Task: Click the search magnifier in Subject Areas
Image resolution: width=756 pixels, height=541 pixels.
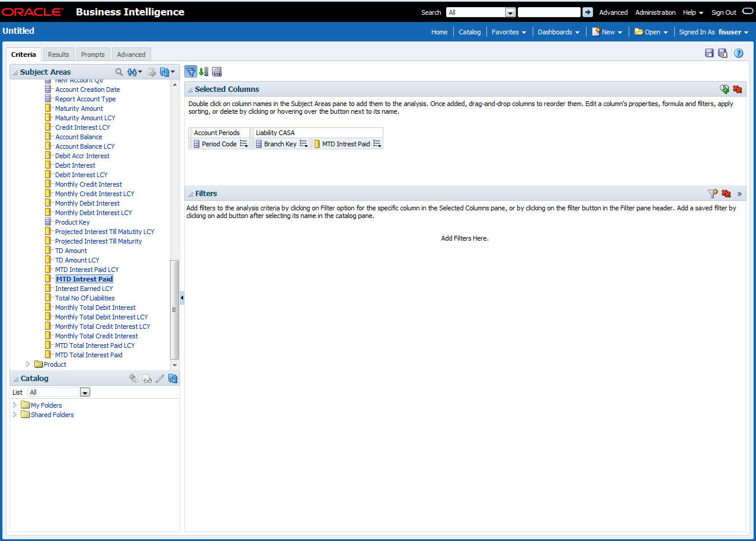Action: [119, 72]
